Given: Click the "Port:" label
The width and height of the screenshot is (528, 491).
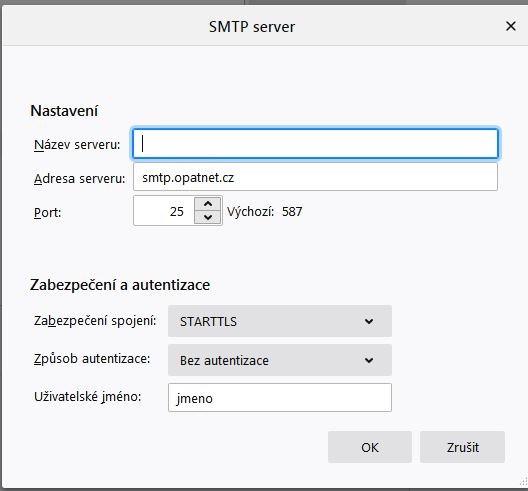Looking at the screenshot, I should pyautogui.click(x=47, y=212).
